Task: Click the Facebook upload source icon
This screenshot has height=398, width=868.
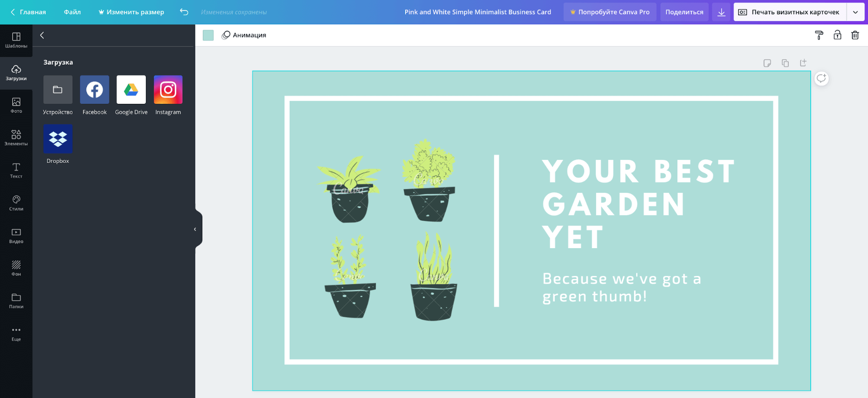Action: [94, 90]
